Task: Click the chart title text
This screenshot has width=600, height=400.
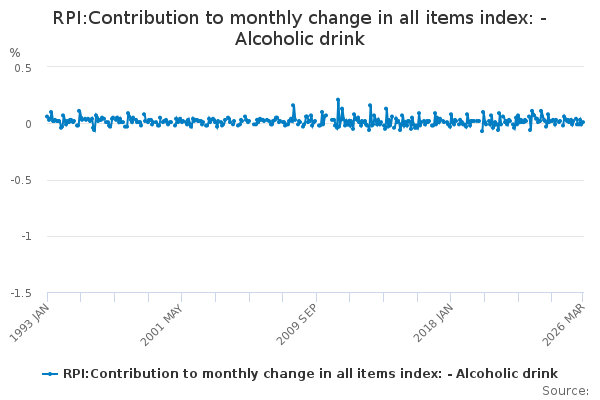Action: [299, 28]
